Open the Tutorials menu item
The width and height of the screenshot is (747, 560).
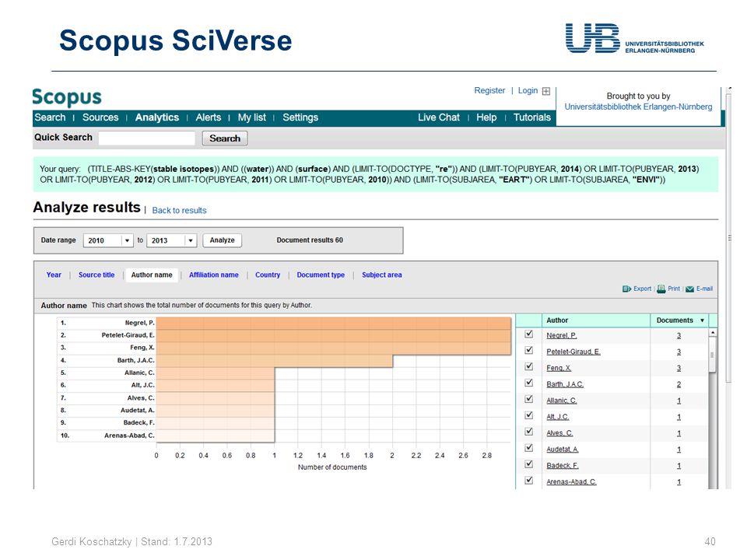(532, 117)
